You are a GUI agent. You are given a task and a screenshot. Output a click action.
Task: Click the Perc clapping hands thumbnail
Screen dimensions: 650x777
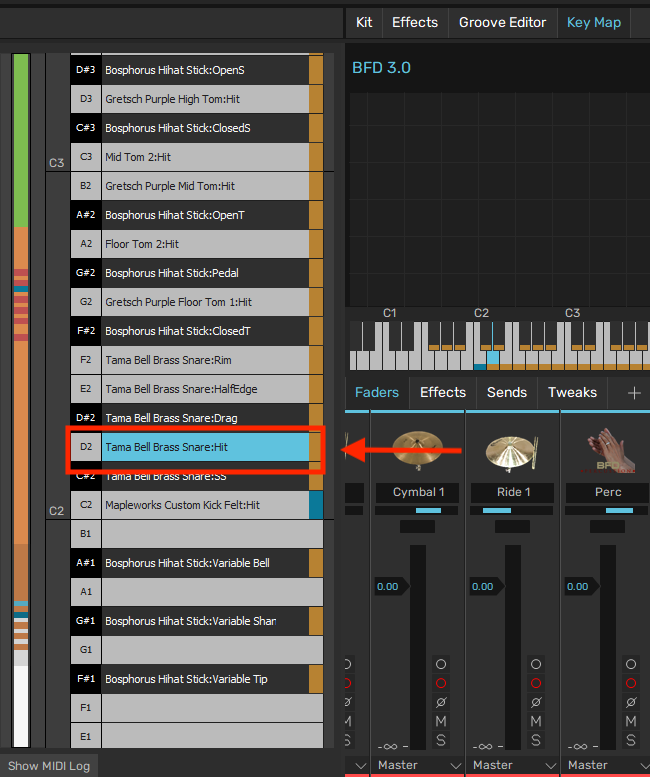(x=608, y=450)
